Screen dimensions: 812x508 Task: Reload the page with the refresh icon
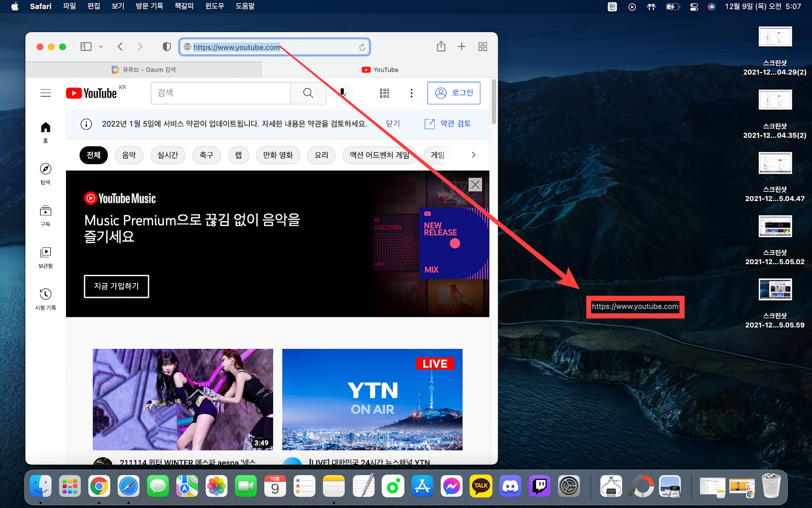click(x=362, y=47)
